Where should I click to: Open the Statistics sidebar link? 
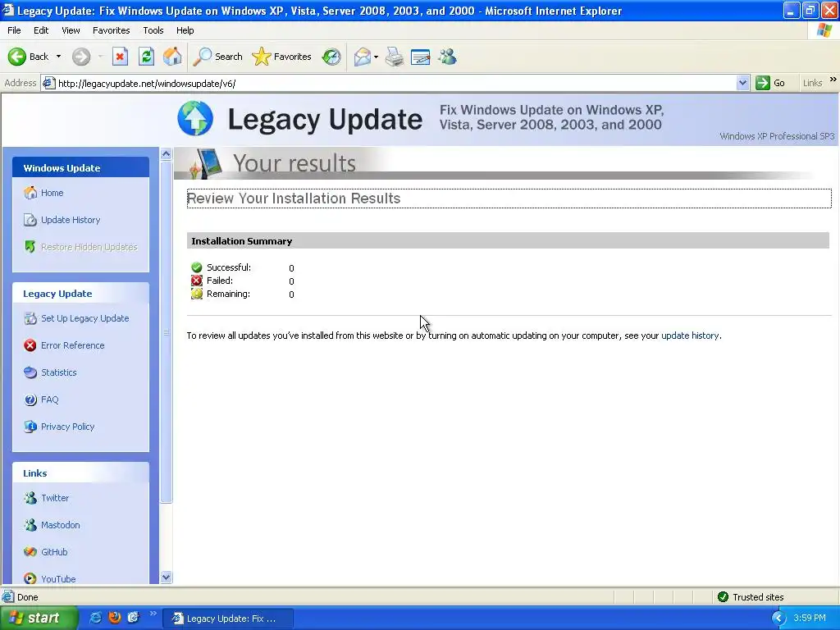pyautogui.click(x=58, y=372)
